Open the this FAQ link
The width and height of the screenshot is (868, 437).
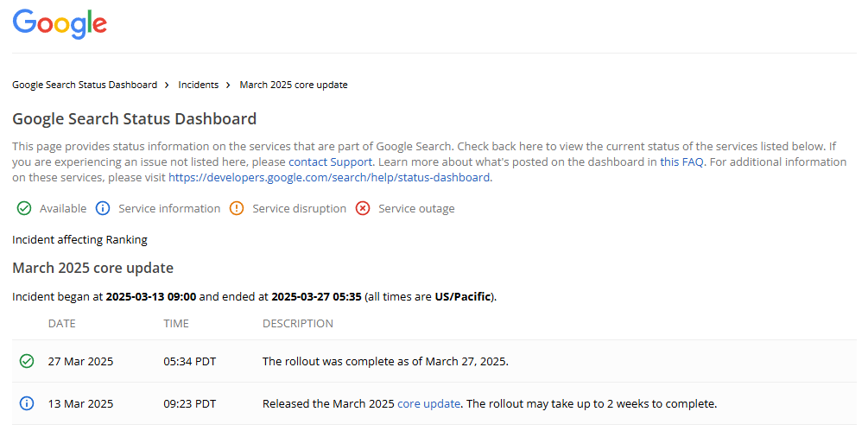point(681,161)
